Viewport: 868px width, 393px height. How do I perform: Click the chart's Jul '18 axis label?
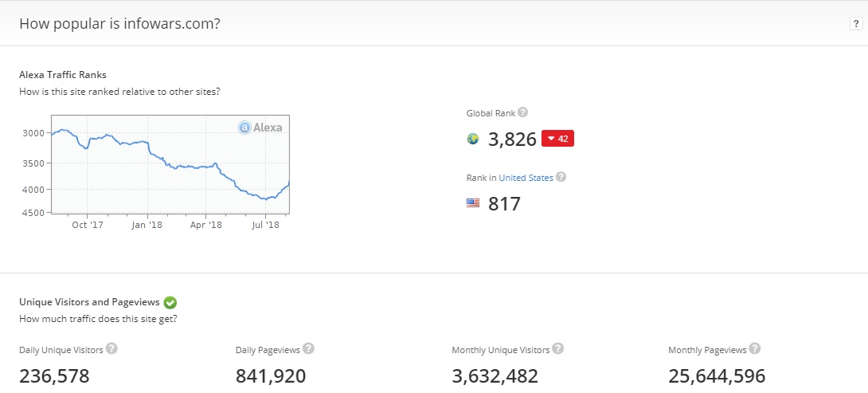point(265,225)
